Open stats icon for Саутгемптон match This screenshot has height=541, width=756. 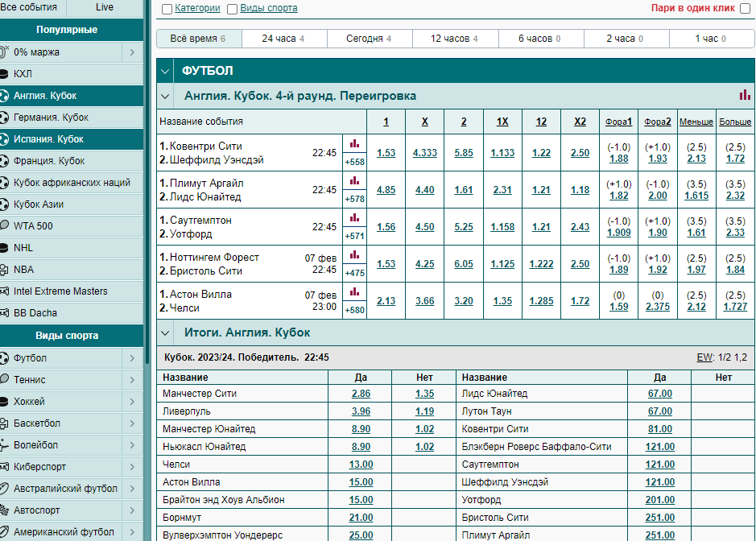pos(354,217)
